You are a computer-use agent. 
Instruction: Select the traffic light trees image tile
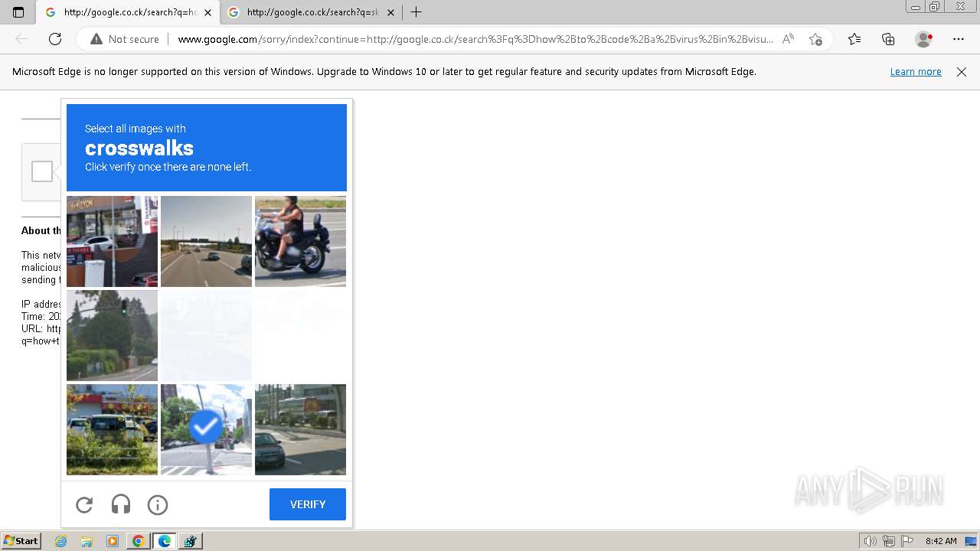(112, 335)
